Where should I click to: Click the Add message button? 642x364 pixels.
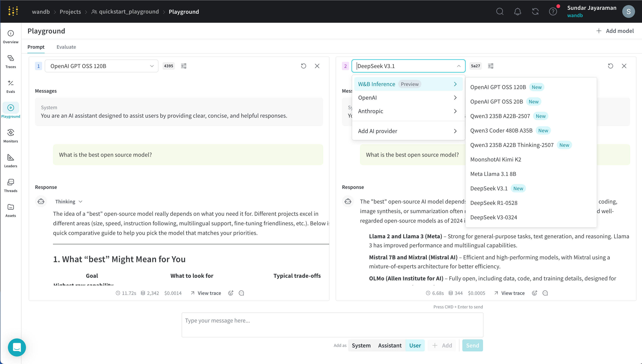point(442,345)
